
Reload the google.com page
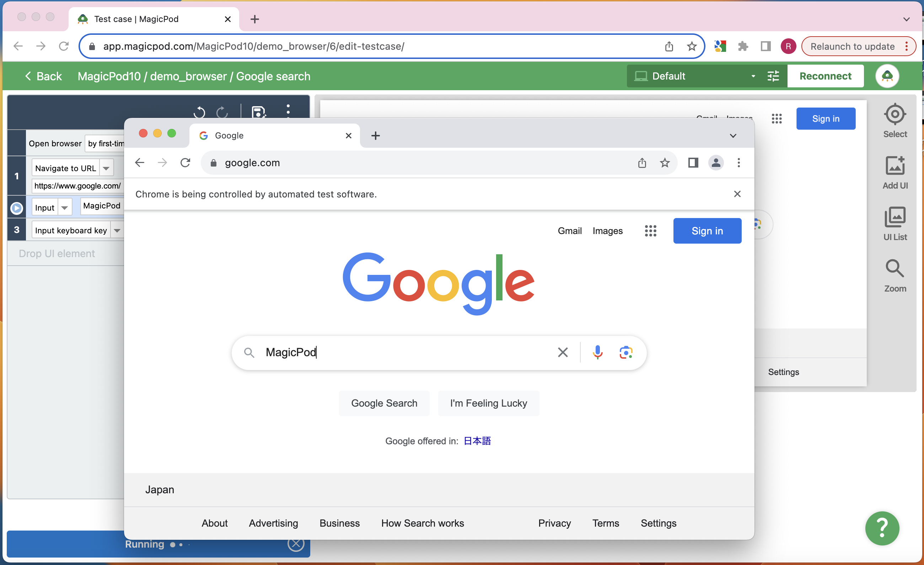coord(185,163)
